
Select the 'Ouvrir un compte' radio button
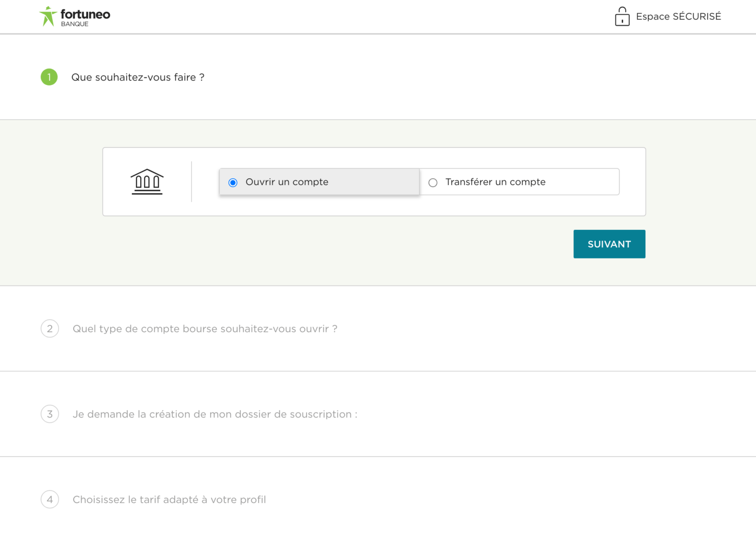(233, 183)
